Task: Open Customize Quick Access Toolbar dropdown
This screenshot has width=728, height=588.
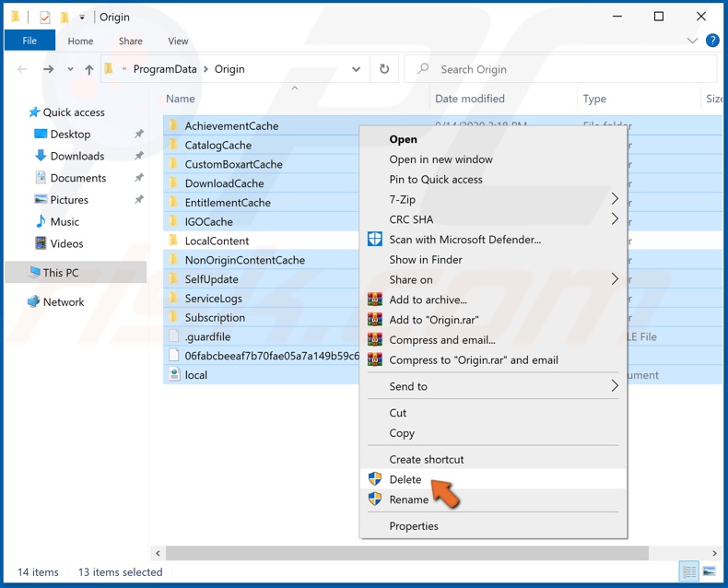Action: 82,18
